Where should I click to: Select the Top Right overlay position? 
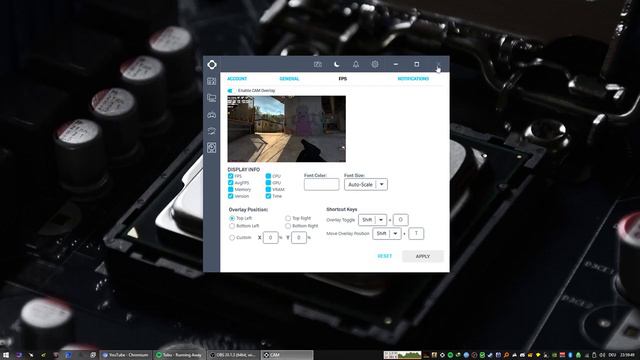pyautogui.click(x=288, y=218)
